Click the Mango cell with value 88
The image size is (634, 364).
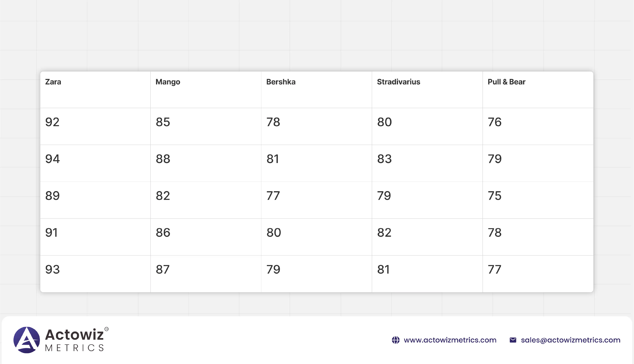click(163, 159)
